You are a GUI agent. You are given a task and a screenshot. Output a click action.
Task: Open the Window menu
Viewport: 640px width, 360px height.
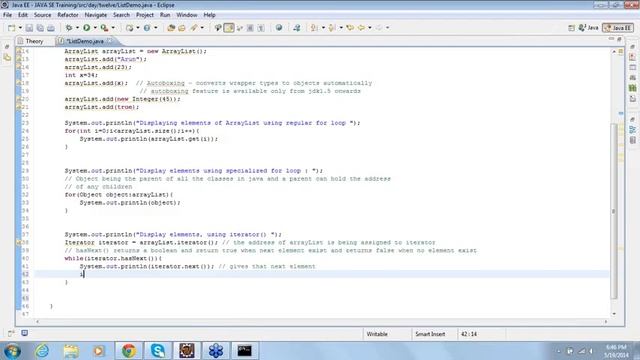coord(187,15)
